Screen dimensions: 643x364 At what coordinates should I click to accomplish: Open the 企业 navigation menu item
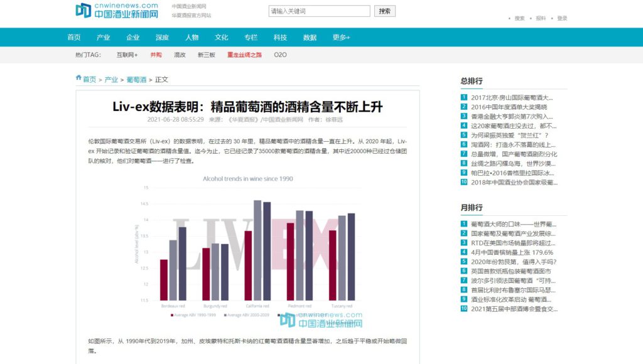[133, 37]
